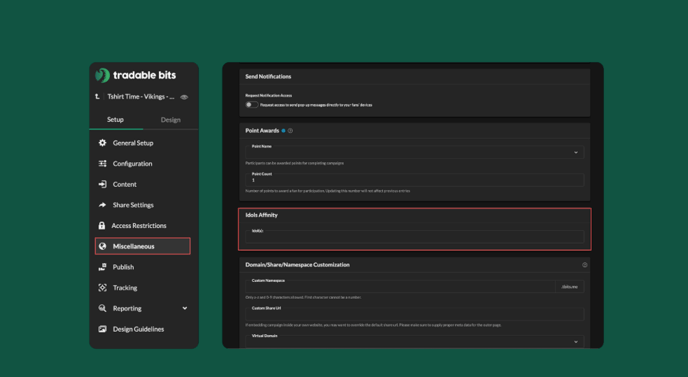Click the Point Awards help icon
This screenshot has height=377, width=688.
point(290,130)
